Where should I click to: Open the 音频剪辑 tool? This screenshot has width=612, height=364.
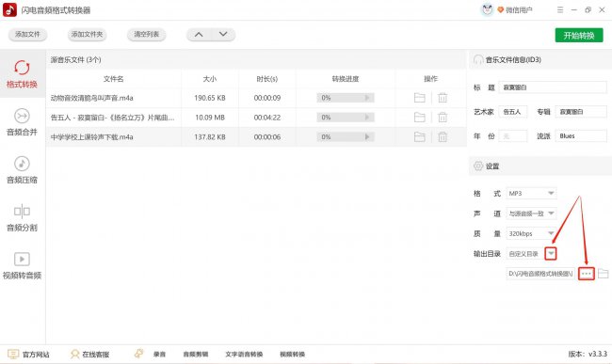pos(196,355)
